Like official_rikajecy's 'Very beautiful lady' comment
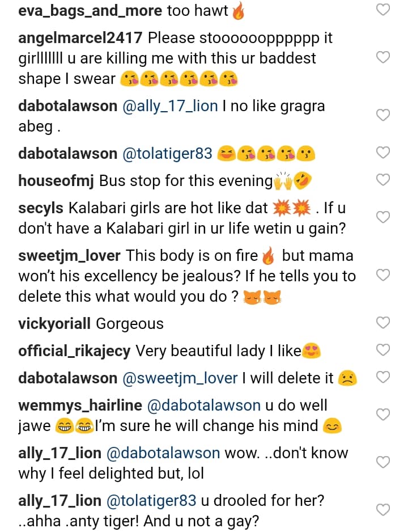The width and height of the screenshot is (408, 532). [384, 350]
